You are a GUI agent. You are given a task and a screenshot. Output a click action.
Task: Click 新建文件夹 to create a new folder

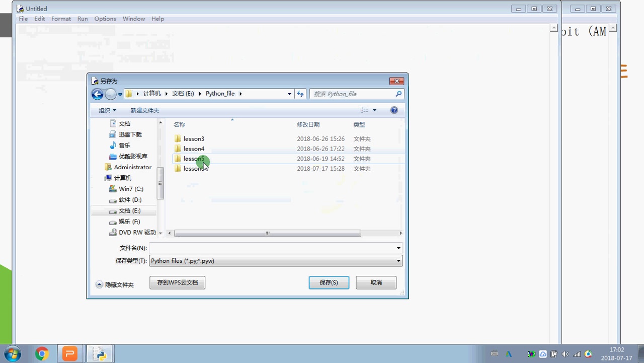point(144,110)
